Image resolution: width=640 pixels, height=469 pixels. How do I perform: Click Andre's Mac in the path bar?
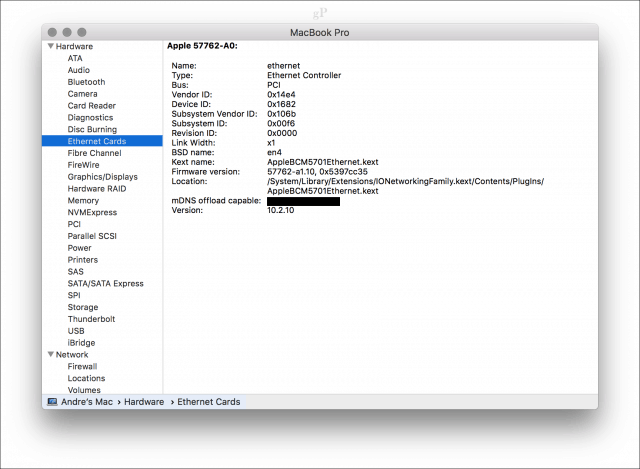click(x=87, y=402)
